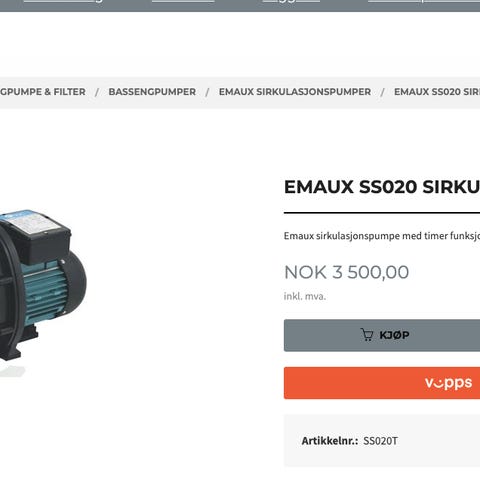Click the Vipps logo on the orange button
The image size is (480, 480).
(x=448, y=383)
